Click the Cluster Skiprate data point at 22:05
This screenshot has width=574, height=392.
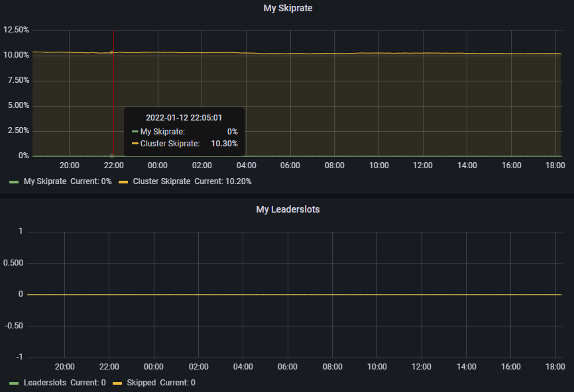pos(111,53)
